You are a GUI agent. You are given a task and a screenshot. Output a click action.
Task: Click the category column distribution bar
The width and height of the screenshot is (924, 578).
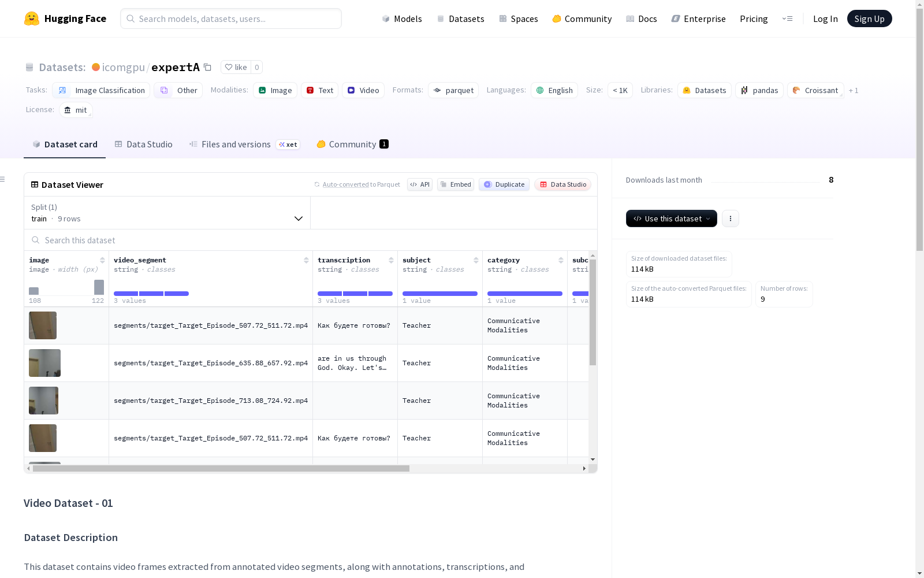(525, 294)
